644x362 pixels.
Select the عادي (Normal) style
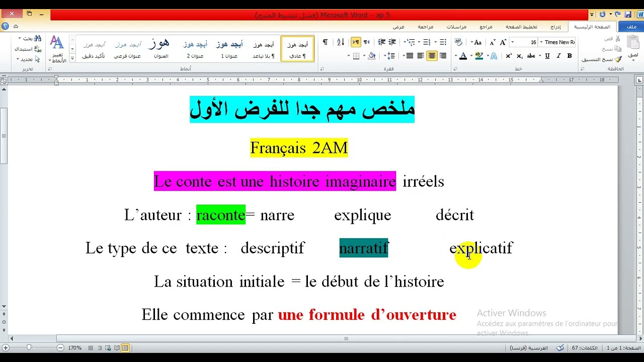tap(297, 49)
